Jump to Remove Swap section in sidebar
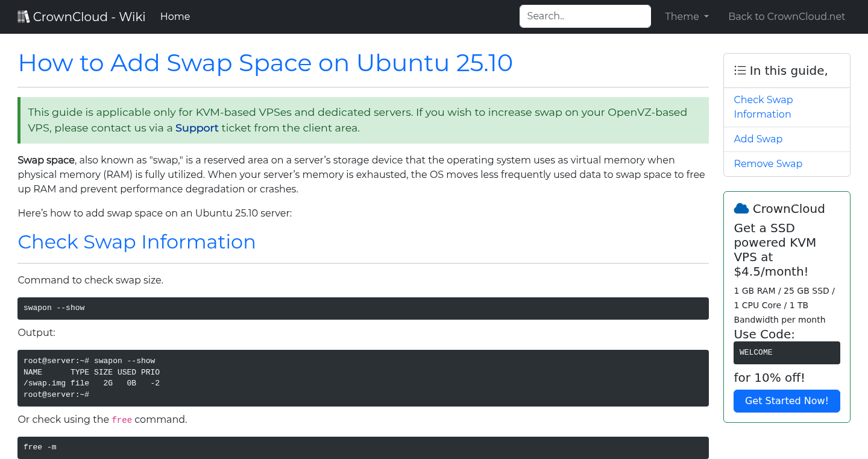 coord(767,163)
